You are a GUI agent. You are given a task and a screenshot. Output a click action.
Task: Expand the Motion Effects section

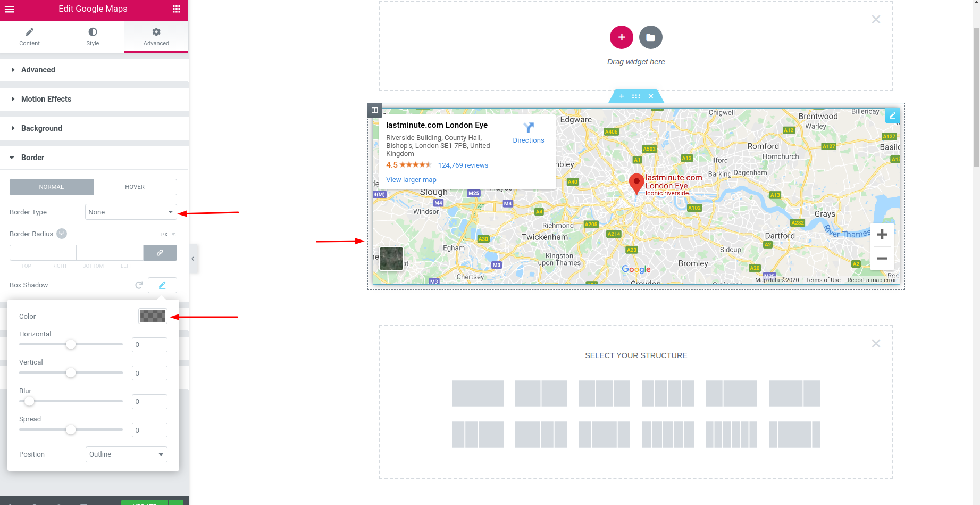pos(94,99)
